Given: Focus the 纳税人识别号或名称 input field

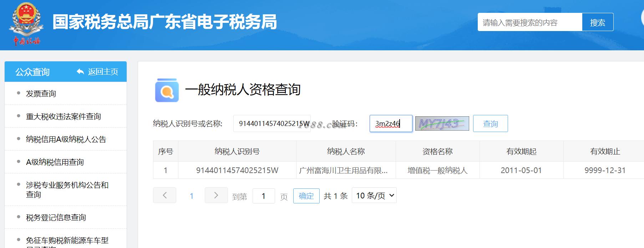Looking at the screenshot, I should [x=272, y=123].
